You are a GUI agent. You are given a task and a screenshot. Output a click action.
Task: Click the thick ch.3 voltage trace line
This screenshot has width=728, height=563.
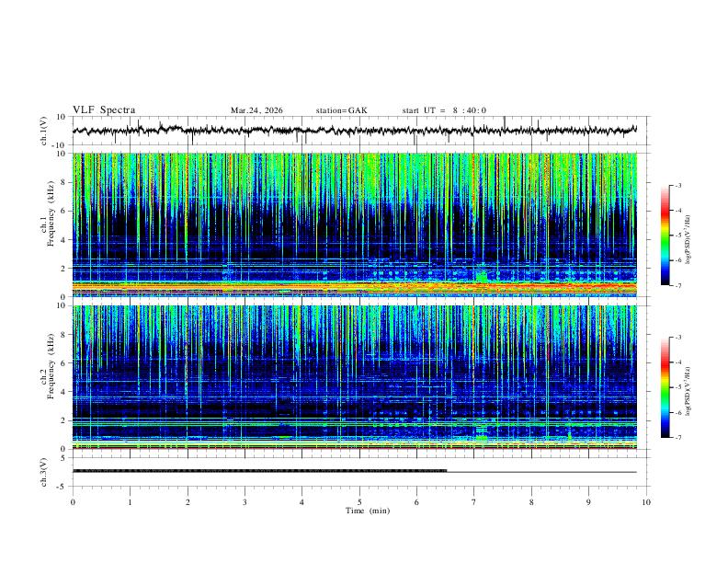pos(259,471)
